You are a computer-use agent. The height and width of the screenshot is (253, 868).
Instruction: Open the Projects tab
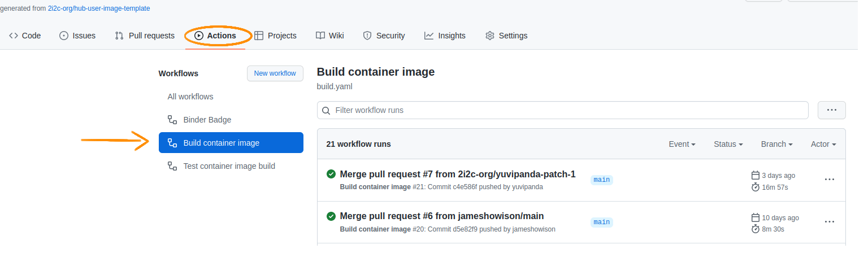[x=275, y=36]
